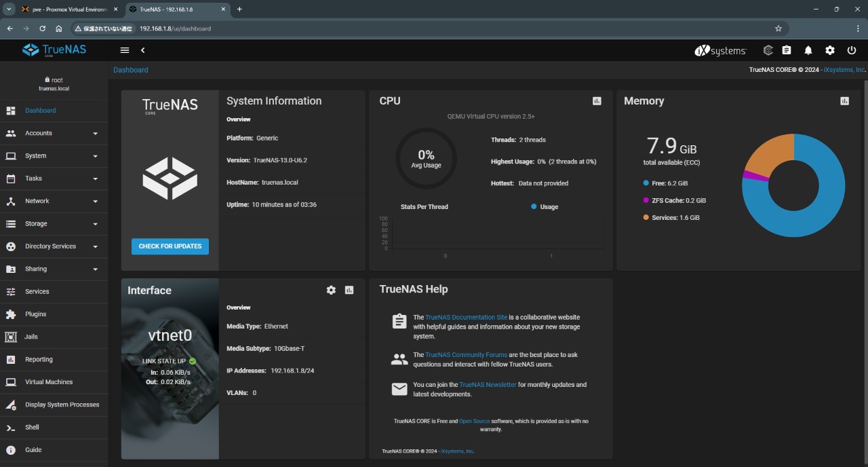
Task: Click the ZFS Cache magenta legend dot
Action: (646, 200)
